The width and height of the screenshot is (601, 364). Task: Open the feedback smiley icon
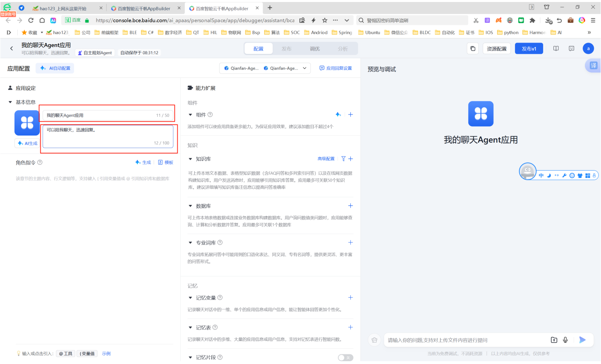coord(572,49)
